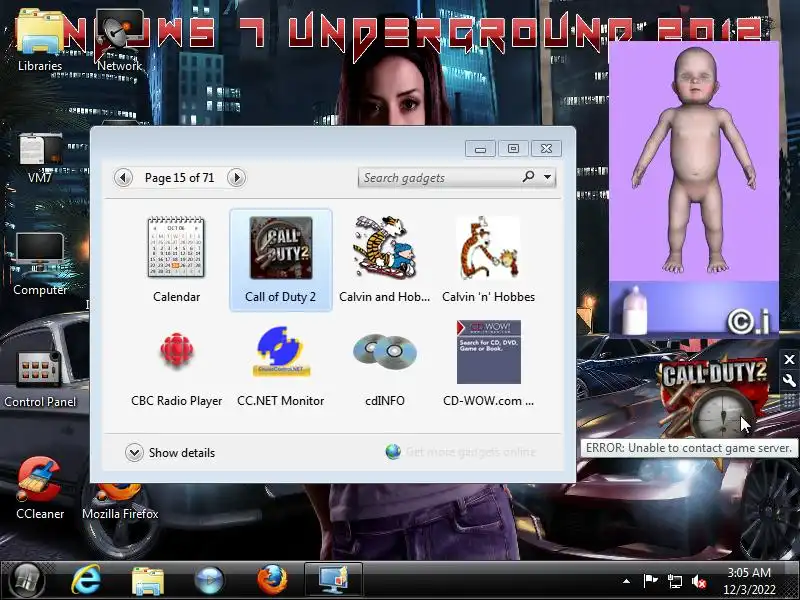Open Action Center flag icon
The image size is (800, 600).
pyautogui.click(x=651, y=581)
